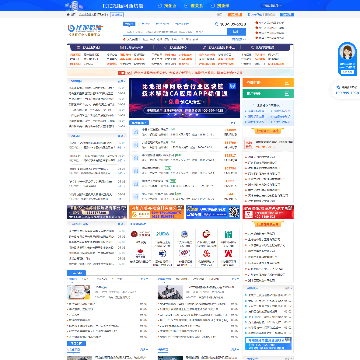
Task: Click the red A-shaped partner logo in the bottom row
Action: click(229, 253)
